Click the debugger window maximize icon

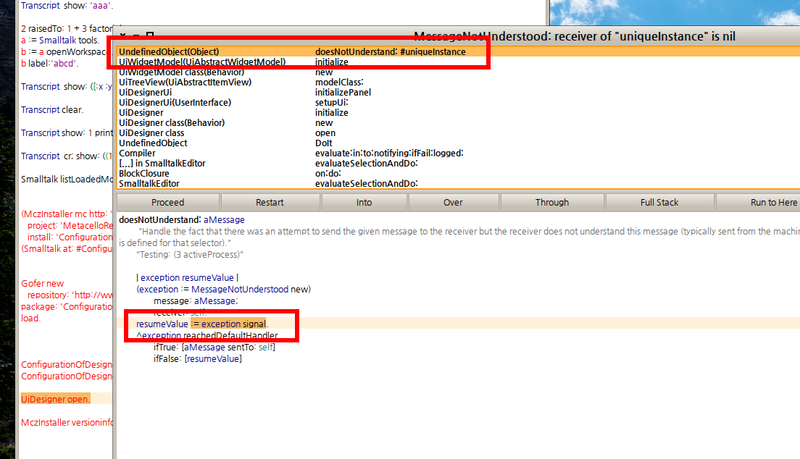coord(148,34)
